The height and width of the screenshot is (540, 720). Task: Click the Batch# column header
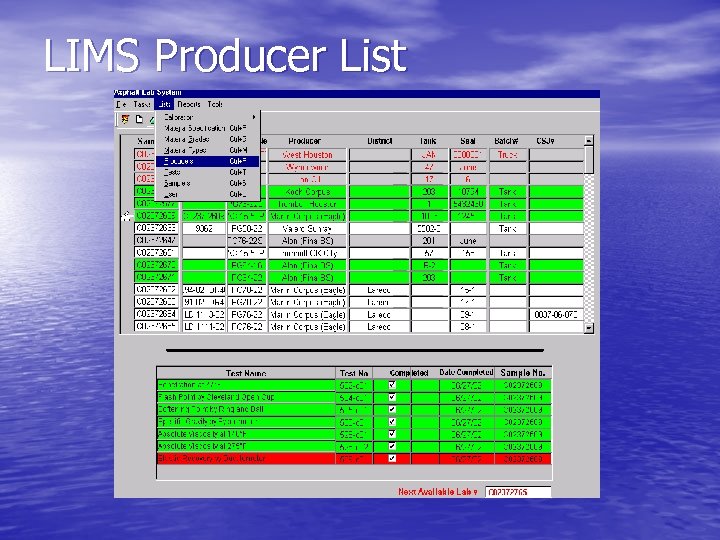tap(507, 141)
